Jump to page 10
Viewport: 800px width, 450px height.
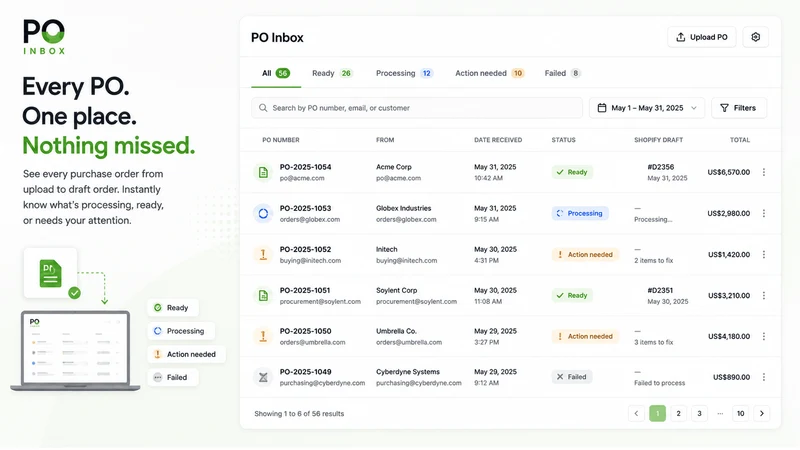click(x=741, y=414)
